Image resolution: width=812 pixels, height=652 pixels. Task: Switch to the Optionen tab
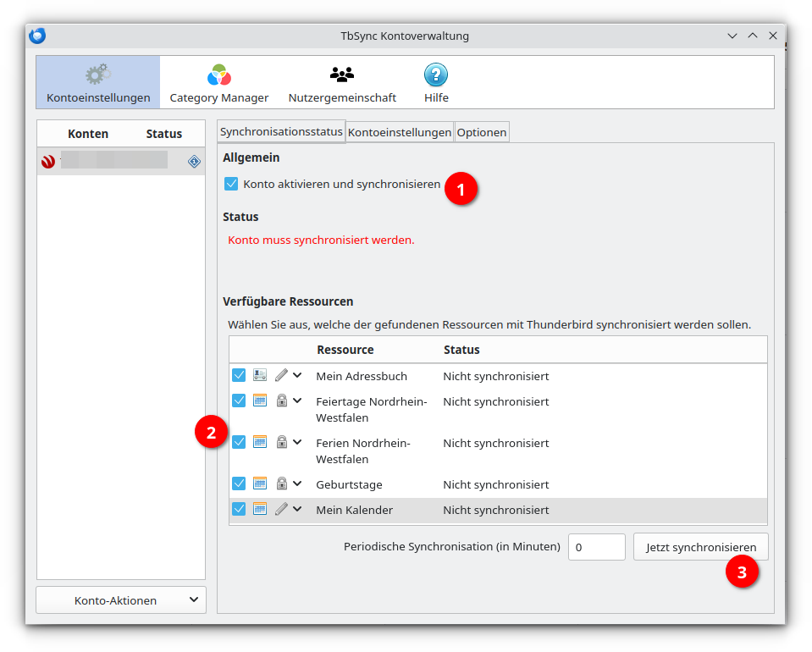point(482,133)
